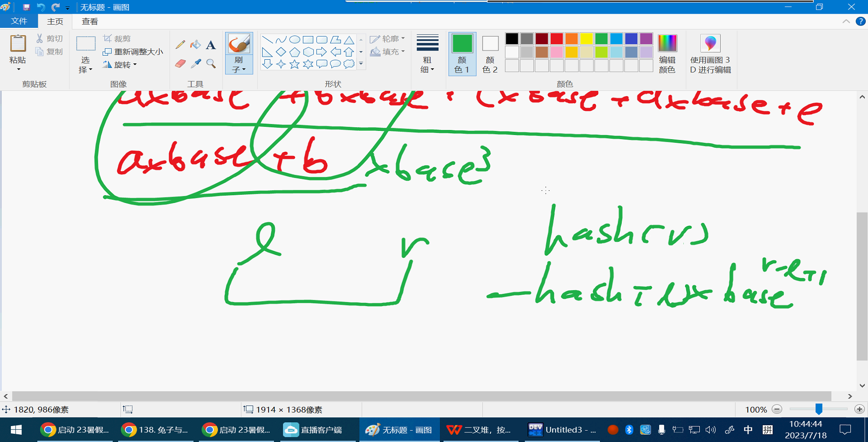
Task: Switch to the Home (主页) tab
Action: click(55, 21)
